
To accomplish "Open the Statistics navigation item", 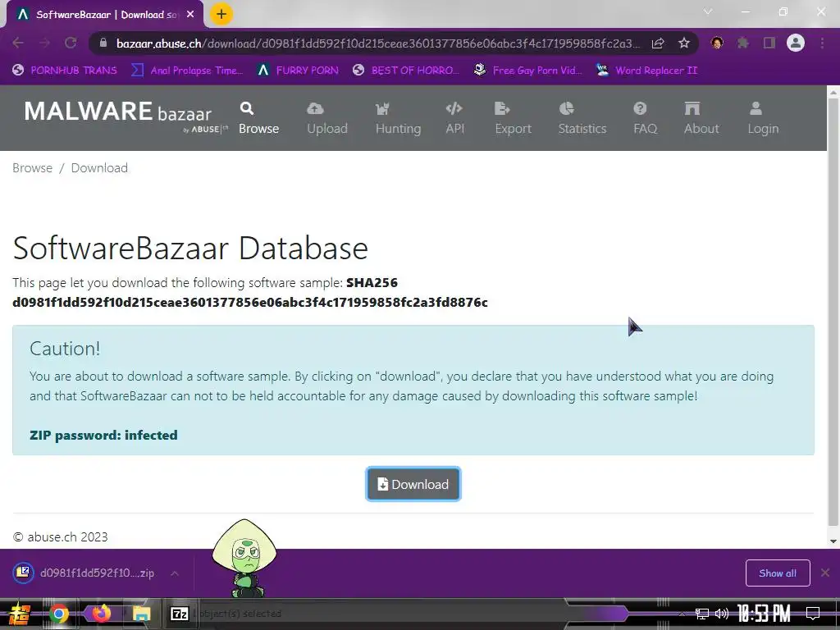I will click(x=582, y=118).
